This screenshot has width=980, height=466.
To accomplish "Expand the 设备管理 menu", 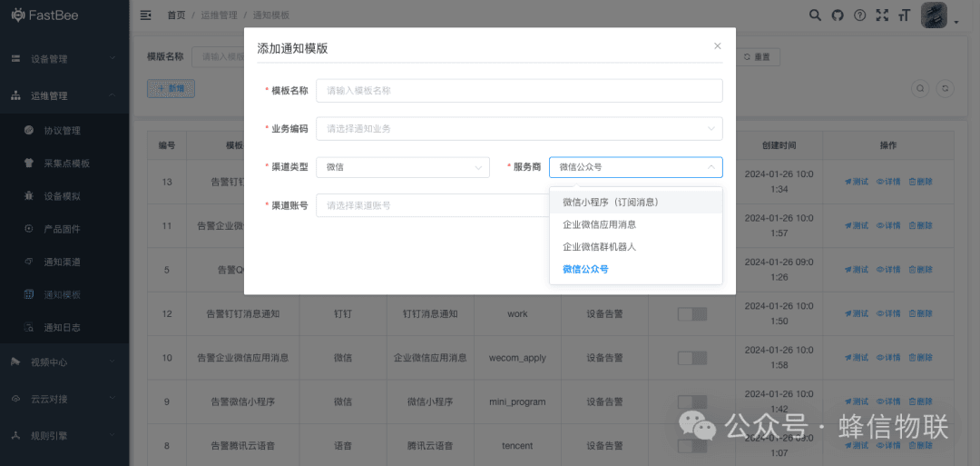I will [x=64, y=59].
